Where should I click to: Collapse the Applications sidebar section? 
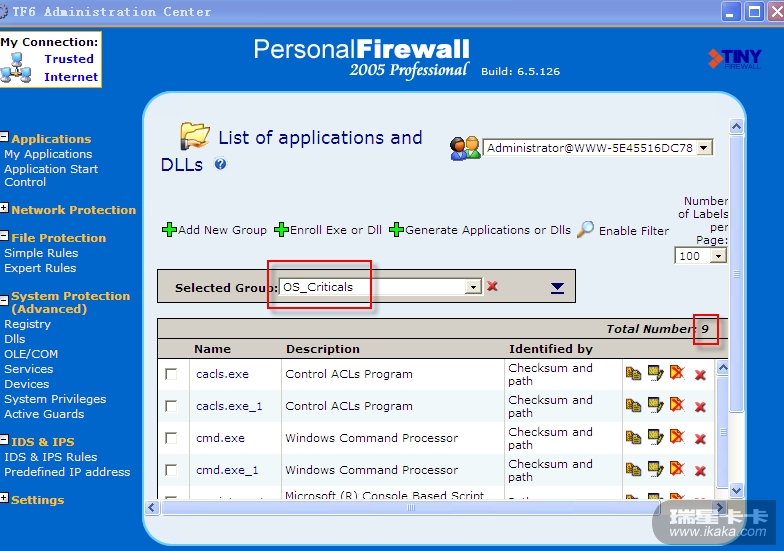pyautogui.click(x=4, y=136)
